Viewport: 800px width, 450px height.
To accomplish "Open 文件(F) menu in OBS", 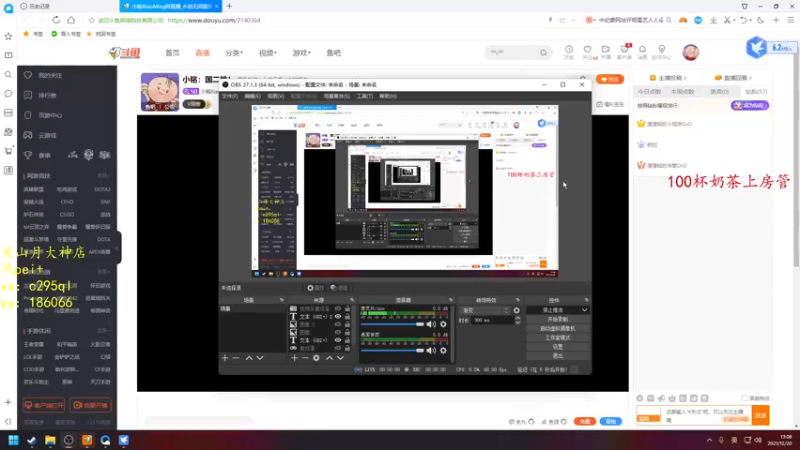I will (x=230, y=96).
